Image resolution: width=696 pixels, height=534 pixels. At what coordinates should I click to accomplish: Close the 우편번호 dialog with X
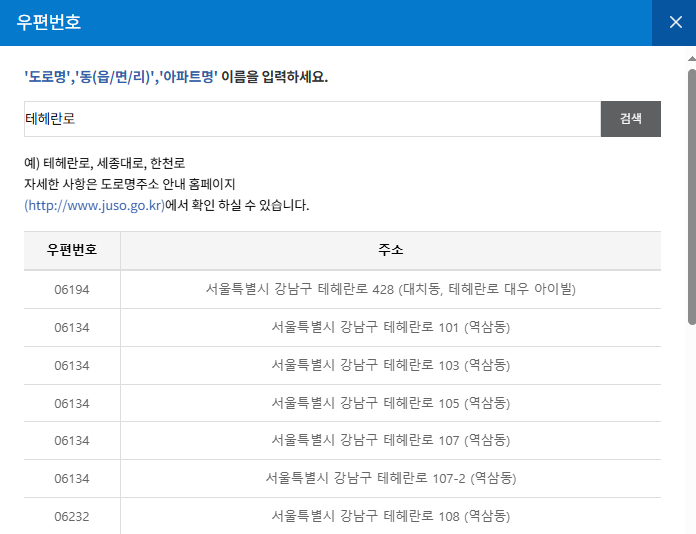675,22
